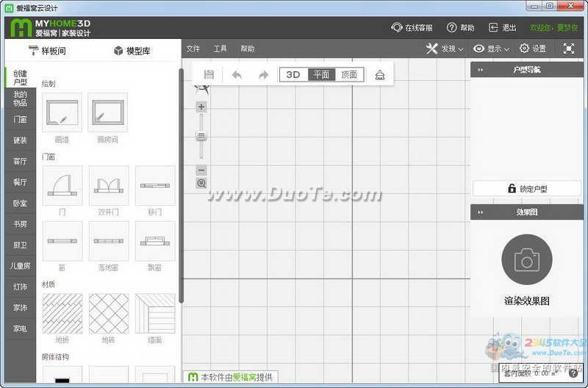Click the save floppy disk icon
Viewport: 588px width, 388px height.
(209, 75)
